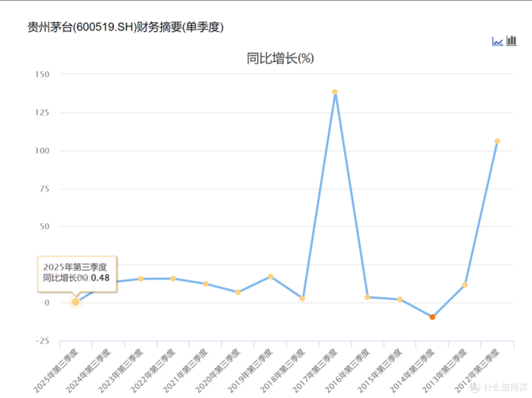Click the 同比增长(%) chart heading
This screenshot has height=398, width=532.
280,59
